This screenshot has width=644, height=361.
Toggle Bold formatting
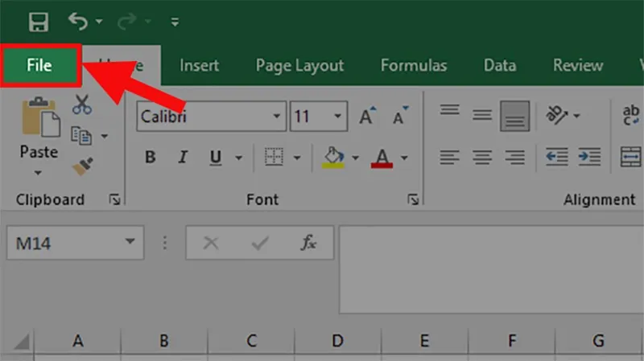tap(150, 158)
